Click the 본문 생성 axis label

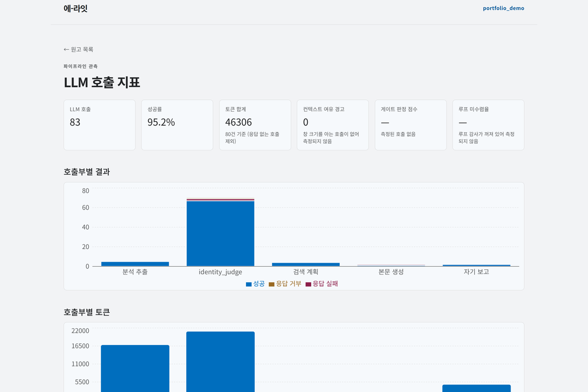click(391, 272)
